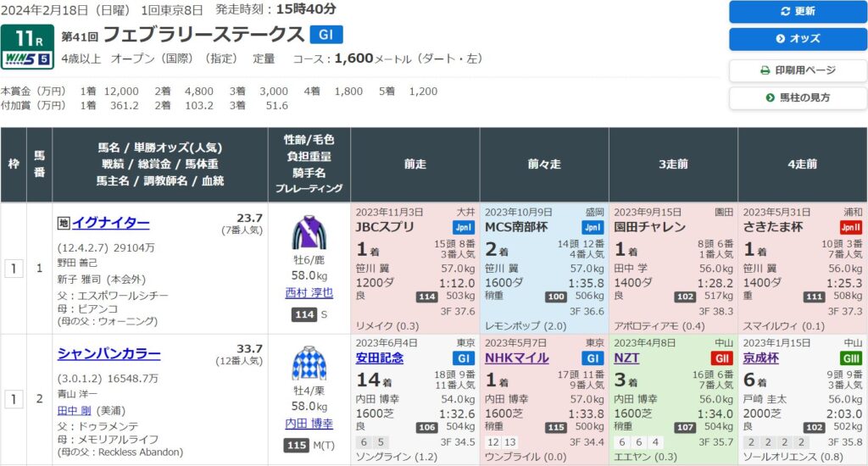
Task: Click race title フェブラリーステークス
Action: pyautogui.click(x=203, y=35)
